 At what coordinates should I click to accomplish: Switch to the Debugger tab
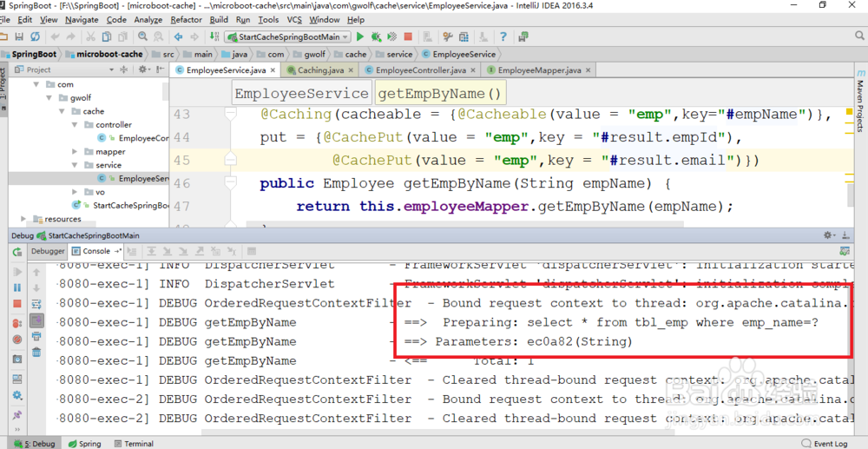(x=48, y=251)
